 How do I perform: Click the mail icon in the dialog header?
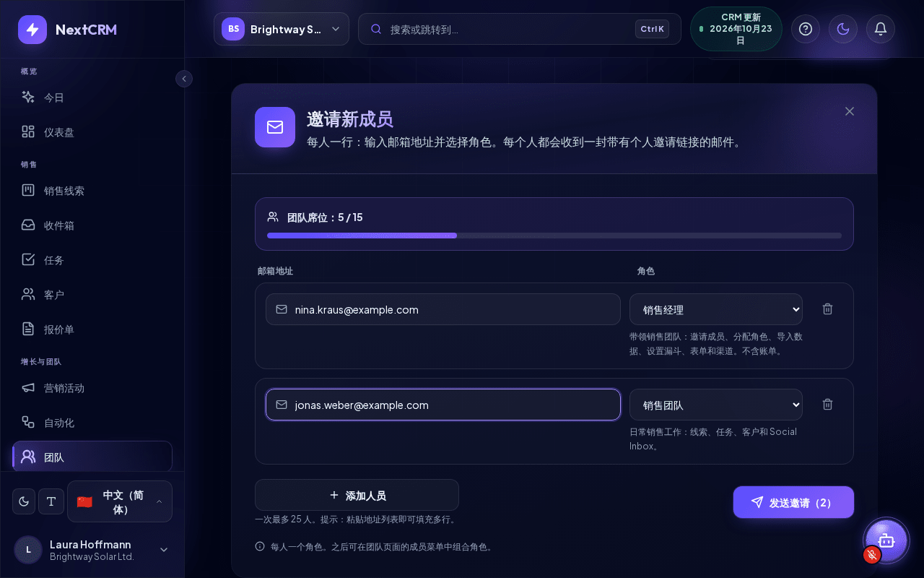(275, 127)
